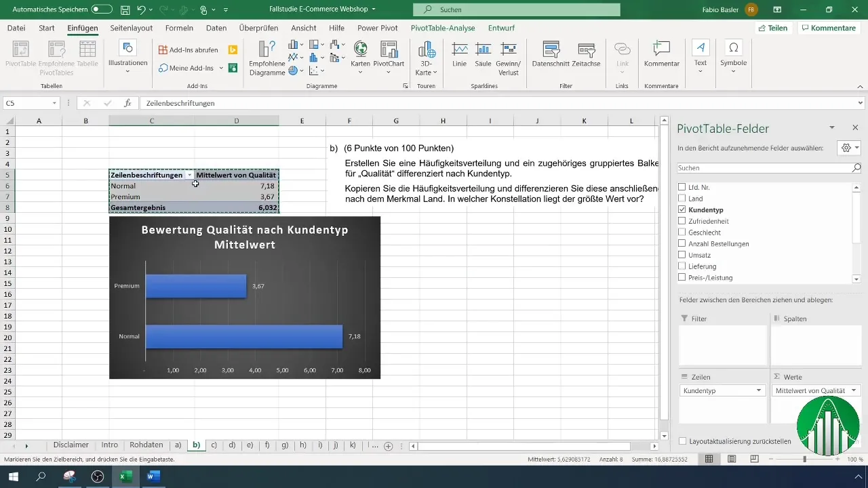Screen dimensions: 868x488
Task: Open the Windows Start menu
Action: point(14,476)
